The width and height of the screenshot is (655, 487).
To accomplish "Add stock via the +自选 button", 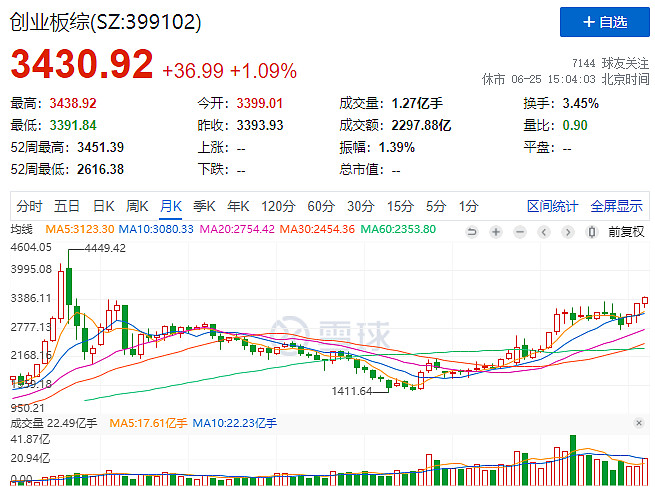I will (x=604, y=22).
